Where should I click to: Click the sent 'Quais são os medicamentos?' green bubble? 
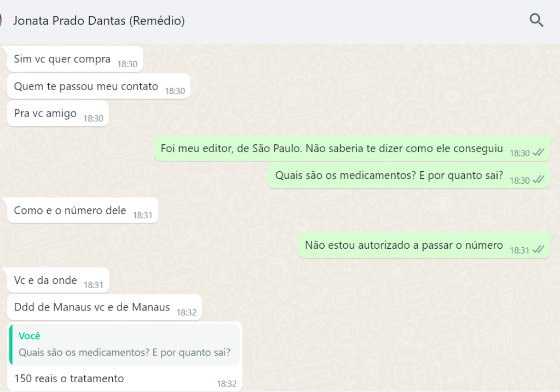point(409,175)
